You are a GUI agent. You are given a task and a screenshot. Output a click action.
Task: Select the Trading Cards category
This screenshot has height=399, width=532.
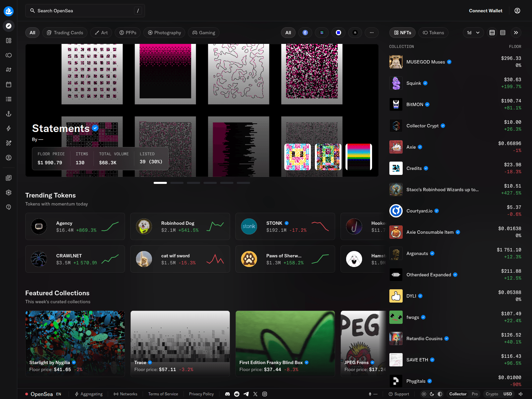coord(65,33)
